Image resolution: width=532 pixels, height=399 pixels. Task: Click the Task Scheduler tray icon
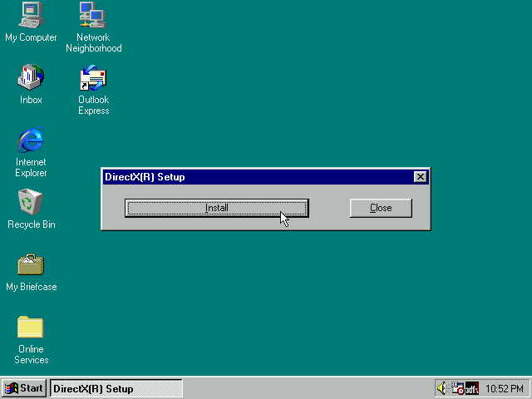coord(456,388)
